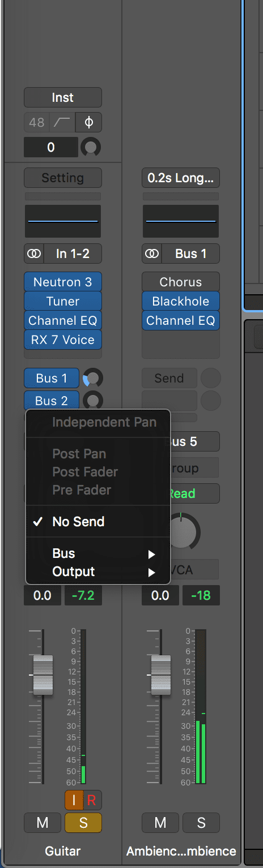Click the low-cut filter icon
The image size is (263, 868).
[x=63, y=122]
